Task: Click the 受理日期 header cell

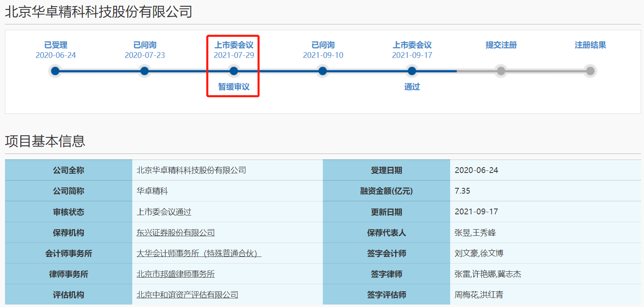Action: tap(386, 170)
